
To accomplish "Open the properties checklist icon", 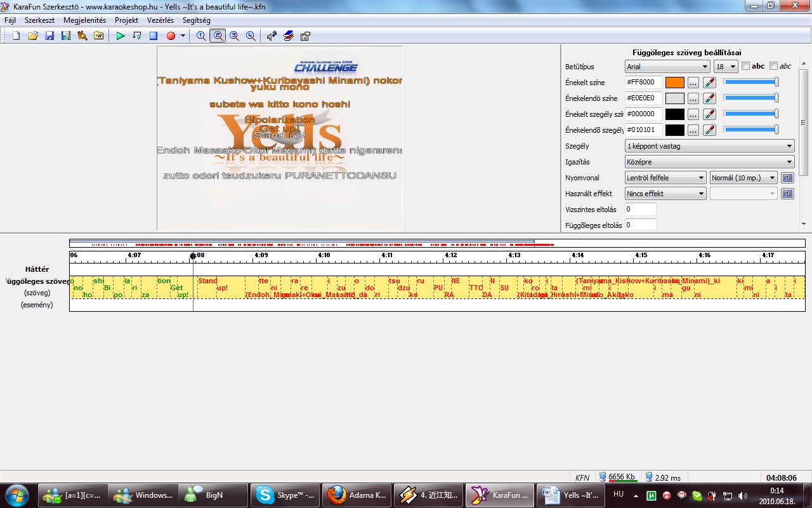I will pos(305,36).
